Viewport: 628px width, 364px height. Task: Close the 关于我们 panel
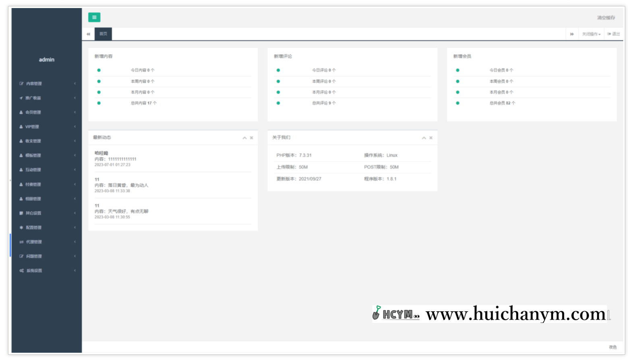coord(431,138)
